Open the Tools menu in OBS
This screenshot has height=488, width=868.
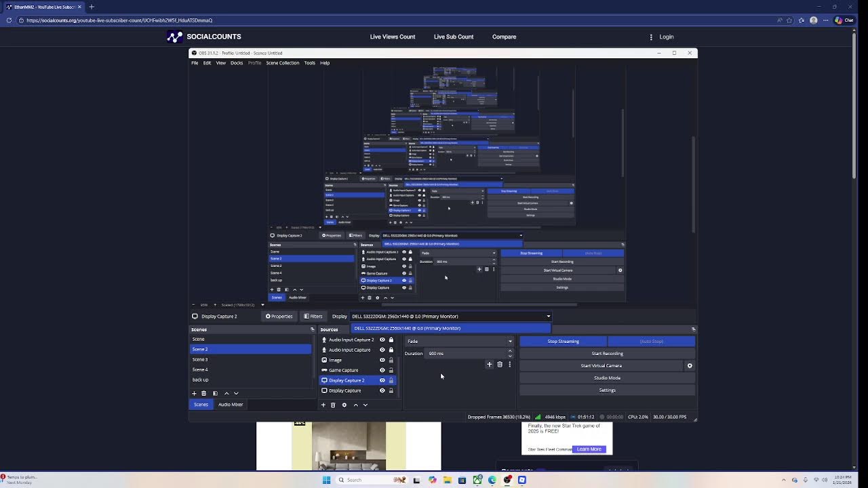[x=309, y=63]
